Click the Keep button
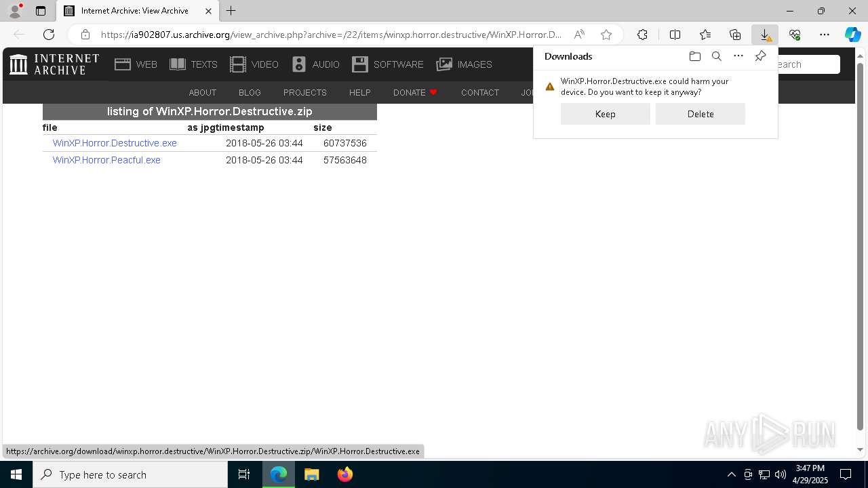 pos(605,114)
